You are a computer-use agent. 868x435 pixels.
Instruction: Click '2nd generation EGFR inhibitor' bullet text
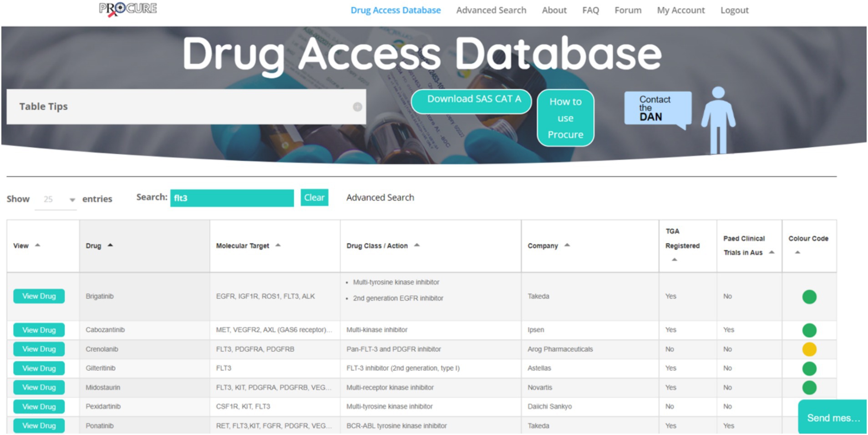(x=398, y=298)
